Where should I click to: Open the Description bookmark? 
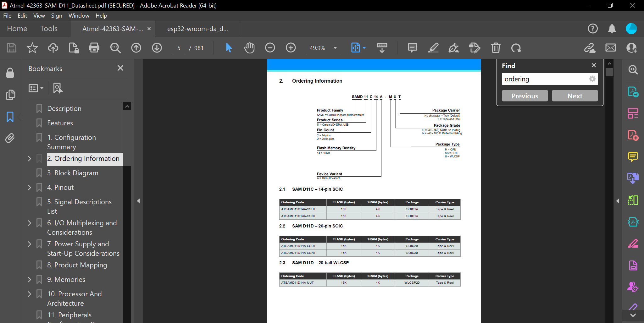click(x=64, y=109)
